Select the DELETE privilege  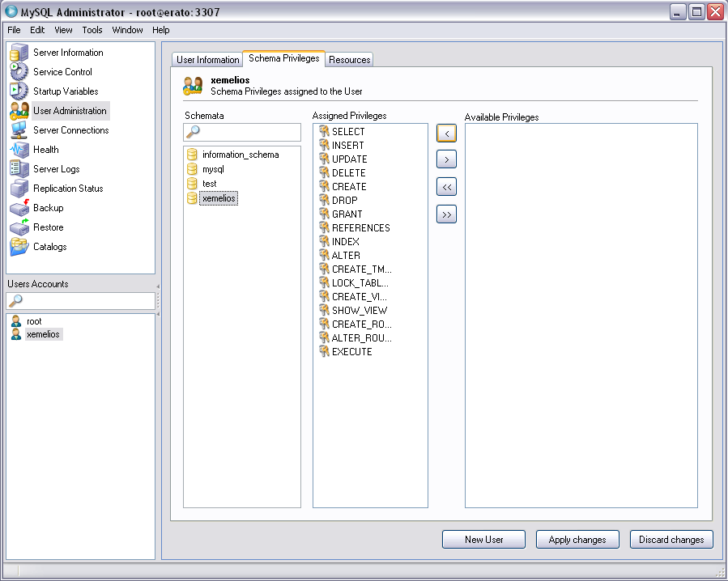point(349,173)
